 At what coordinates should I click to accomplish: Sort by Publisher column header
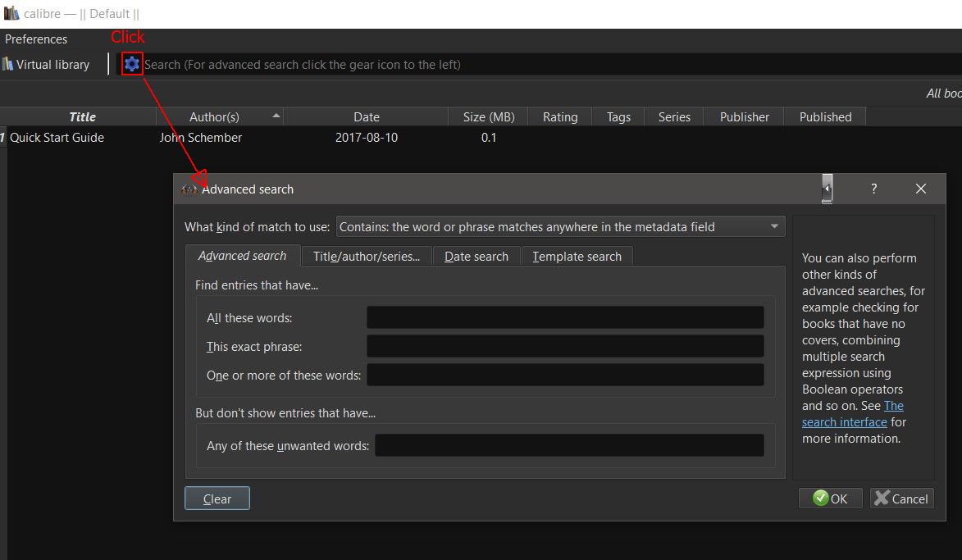click(744, 116)
